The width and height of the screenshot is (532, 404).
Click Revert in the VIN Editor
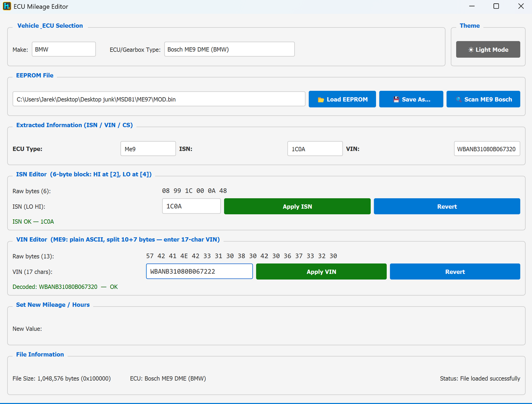[x=455, y=272]
